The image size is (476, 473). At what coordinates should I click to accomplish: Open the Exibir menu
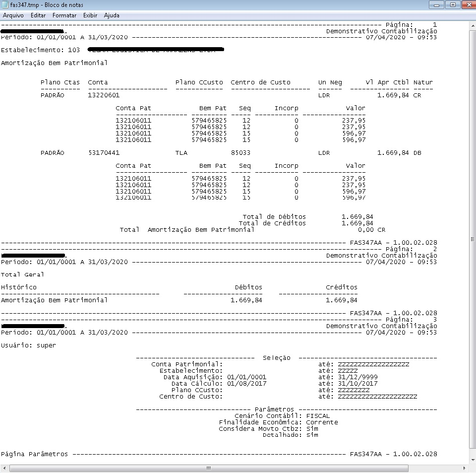click(90, 15)
